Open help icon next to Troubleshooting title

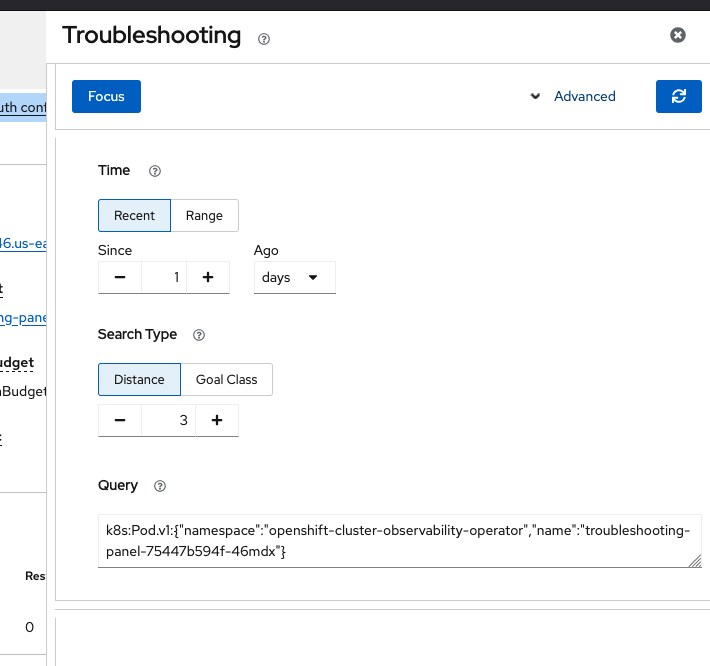pyautogui.click(x=264, y=39)
